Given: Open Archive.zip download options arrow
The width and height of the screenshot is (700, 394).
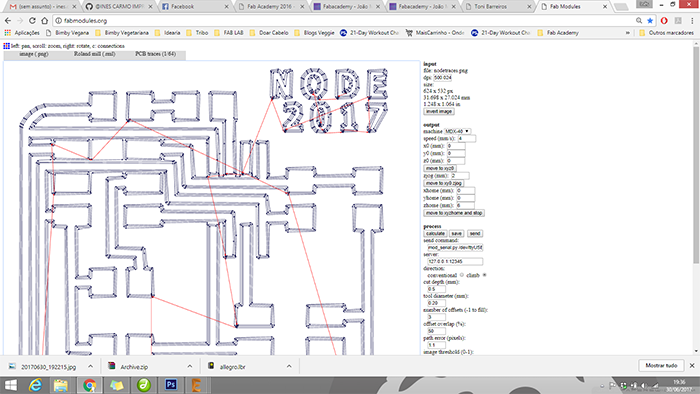Looking at the screenshot, I should coord(190,367).
